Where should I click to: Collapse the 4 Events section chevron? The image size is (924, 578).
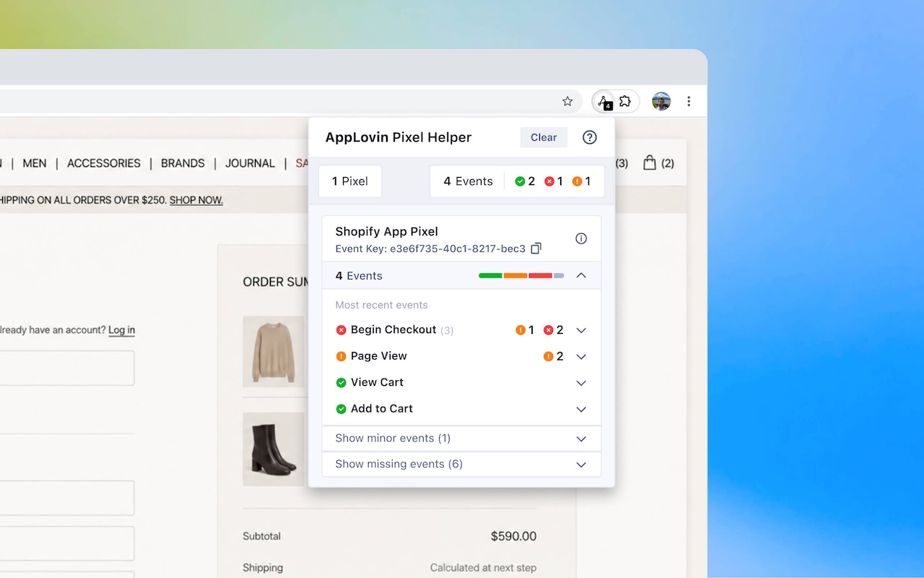[581, 275]
